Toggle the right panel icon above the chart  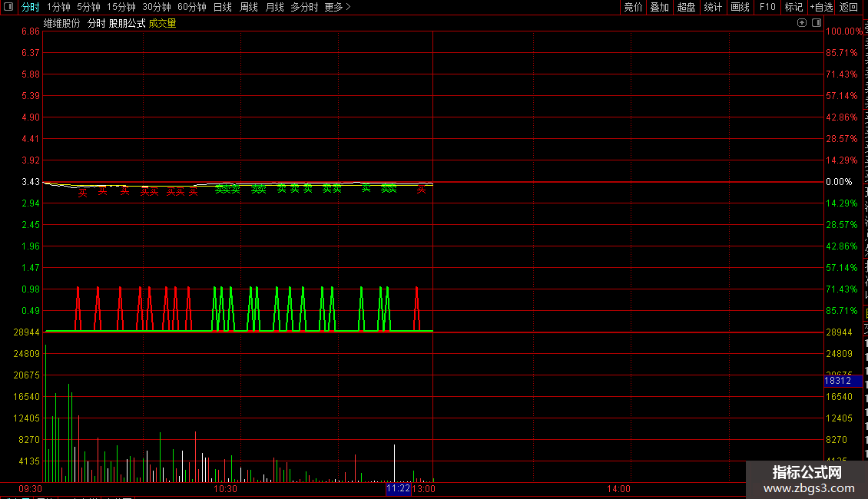(817, 23)
